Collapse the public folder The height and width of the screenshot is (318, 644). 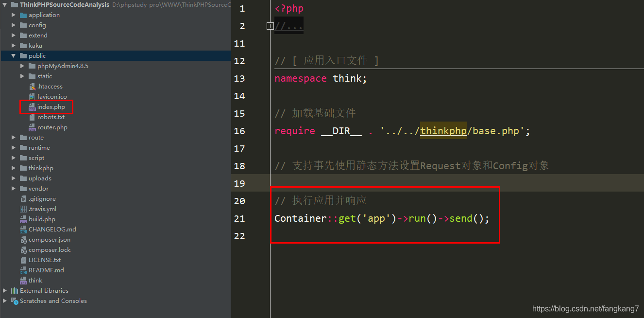[x=13, y=55]
